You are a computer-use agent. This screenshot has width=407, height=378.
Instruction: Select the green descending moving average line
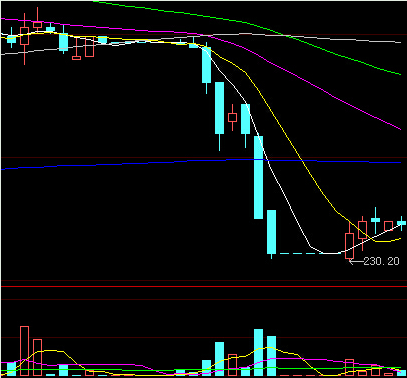coord(247,23)
